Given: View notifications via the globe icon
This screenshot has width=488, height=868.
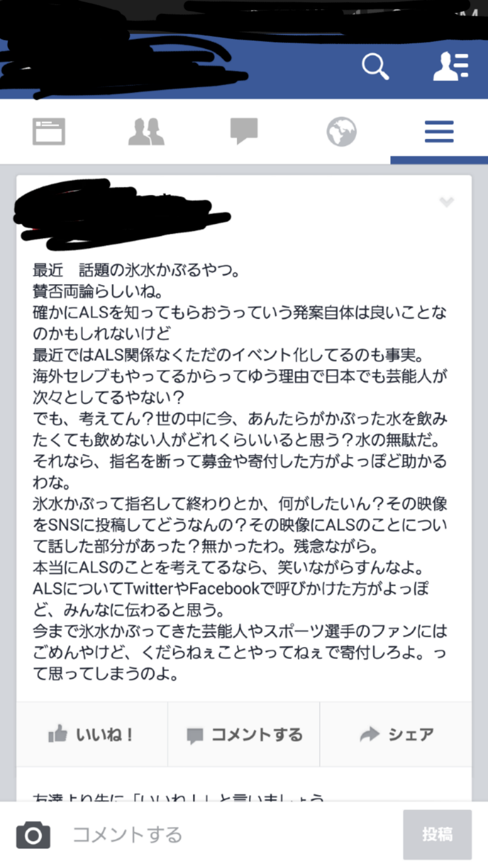Looking at the screenshot, I should point(342,132).
